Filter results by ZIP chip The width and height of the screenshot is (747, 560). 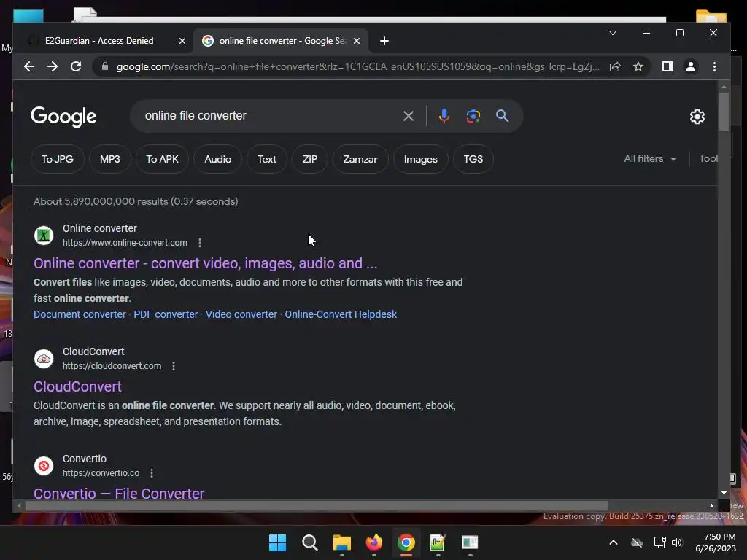click(x=309, y=159)
